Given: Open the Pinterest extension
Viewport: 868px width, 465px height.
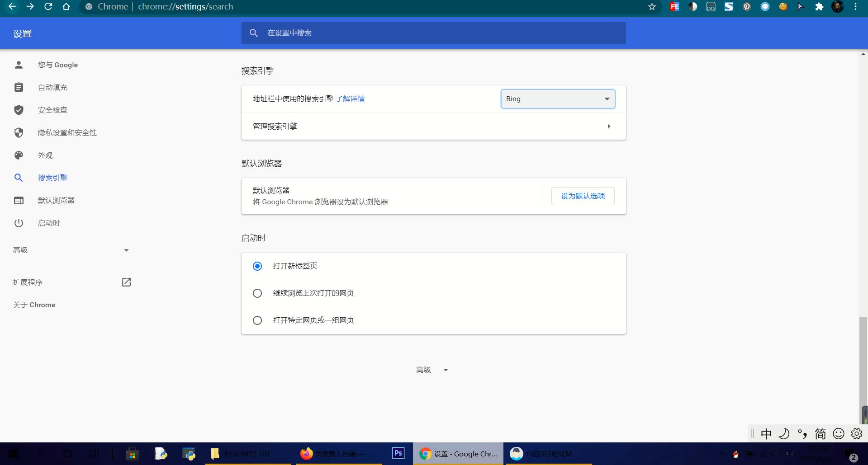Looking at the screenshot, I should point(747,6).
